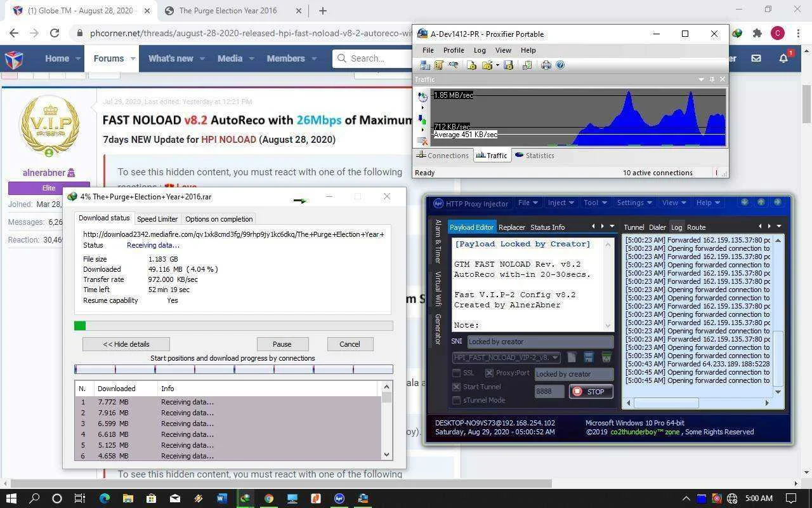Open Microsoft Edge from taskbar
Image resolution: width=812 pixels, height=508 pixels.
[104, 498]
